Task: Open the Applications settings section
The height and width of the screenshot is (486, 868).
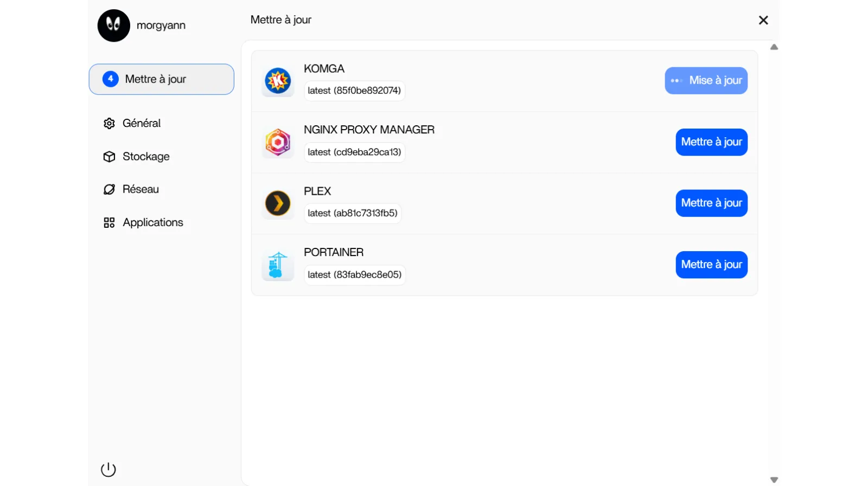Action: pos(152,223)
